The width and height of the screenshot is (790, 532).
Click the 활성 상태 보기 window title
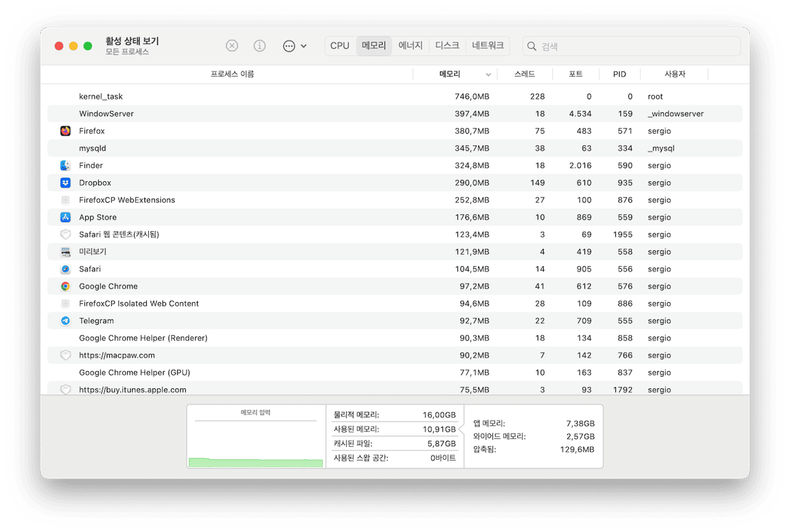(x=132, y=41)
